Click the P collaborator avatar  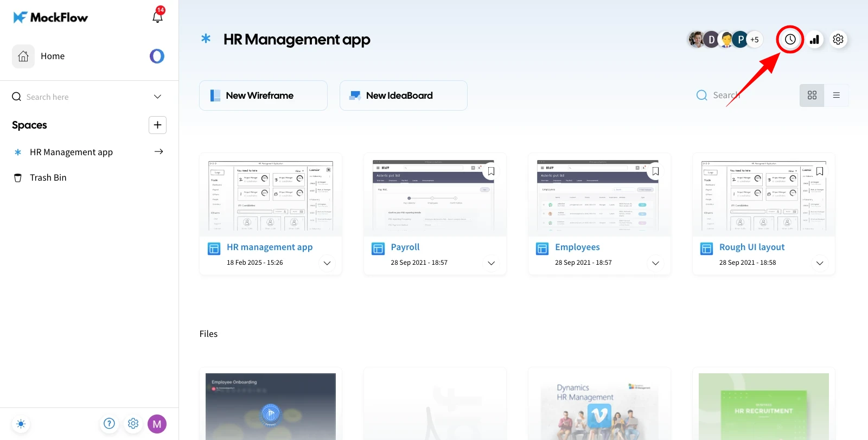tap(740, 40)
